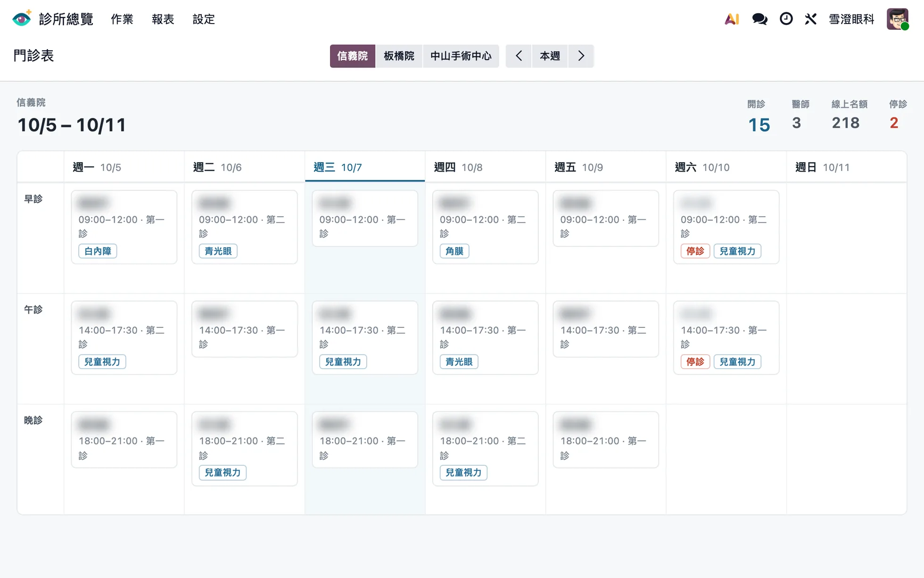Viewport: 924px width, 578px height.
Task: Open Friday morning 09:00–12:00 session card
Action: 606,218
